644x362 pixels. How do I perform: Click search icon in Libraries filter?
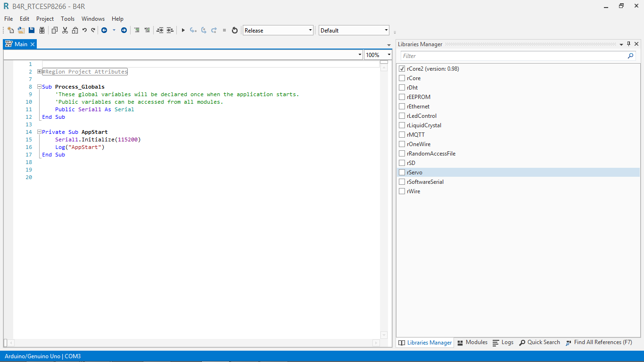[x=630, y=56]
